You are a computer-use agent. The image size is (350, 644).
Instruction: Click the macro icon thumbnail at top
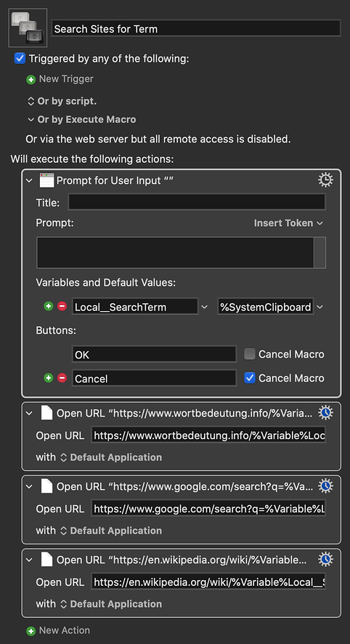click(x=28, y=28)
